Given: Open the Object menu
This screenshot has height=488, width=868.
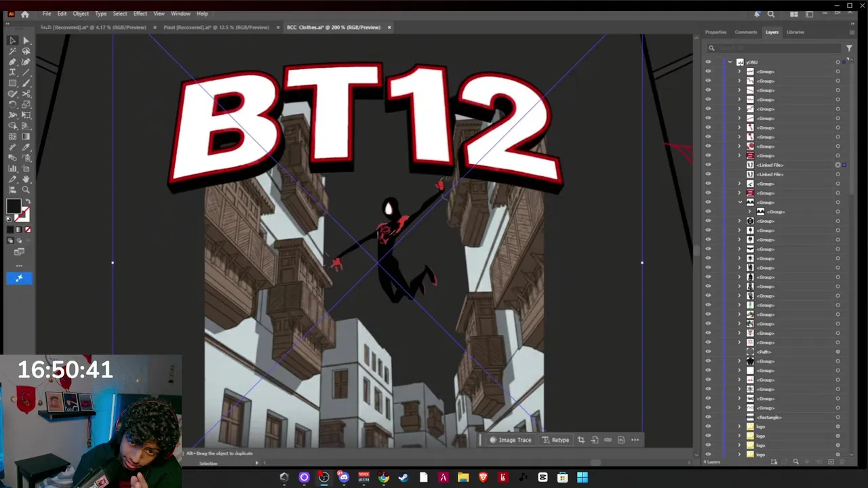Looking at the screenshot, I should (x=81, y=14).
